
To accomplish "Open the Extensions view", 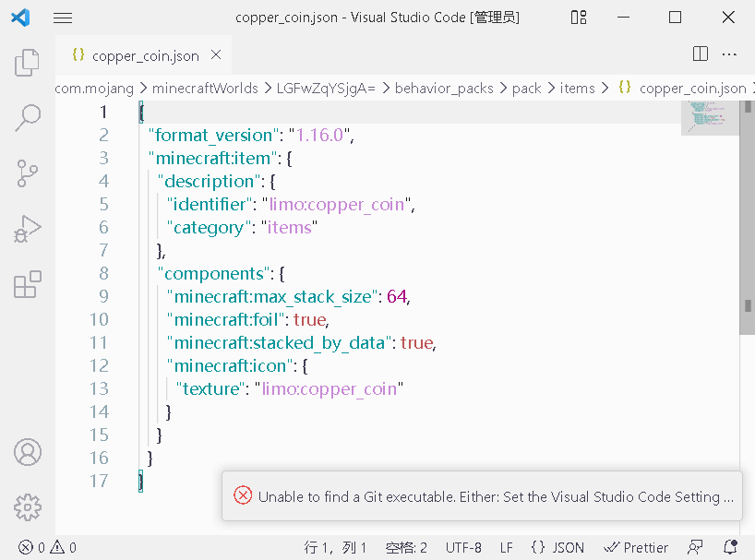I will click(28, 284).
